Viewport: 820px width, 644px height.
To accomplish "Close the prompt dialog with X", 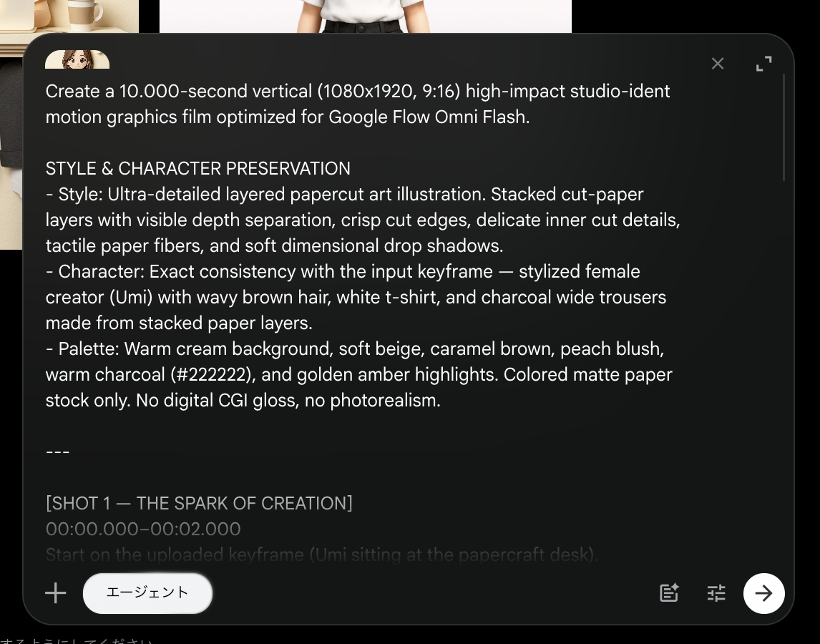I will [x=718, y=64].
